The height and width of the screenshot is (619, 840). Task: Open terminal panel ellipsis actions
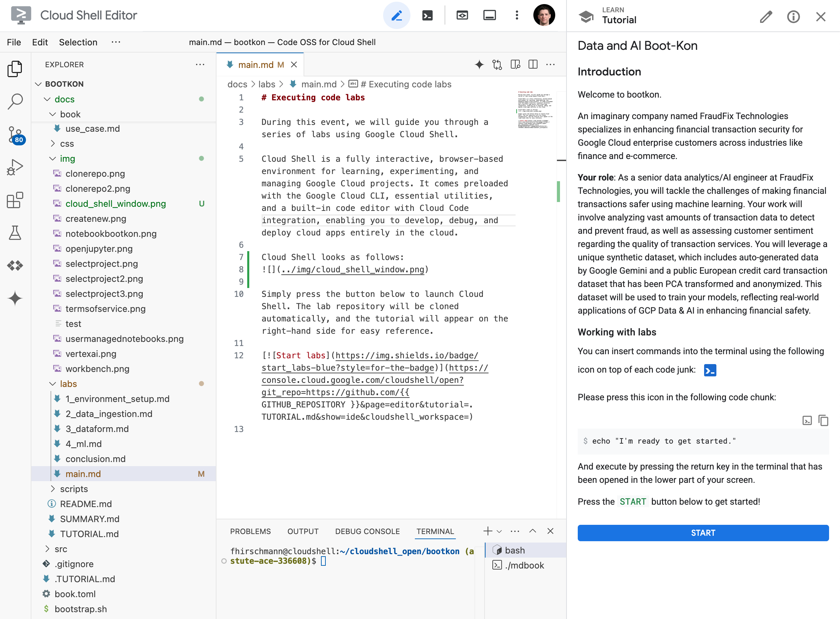pos(515,531)
